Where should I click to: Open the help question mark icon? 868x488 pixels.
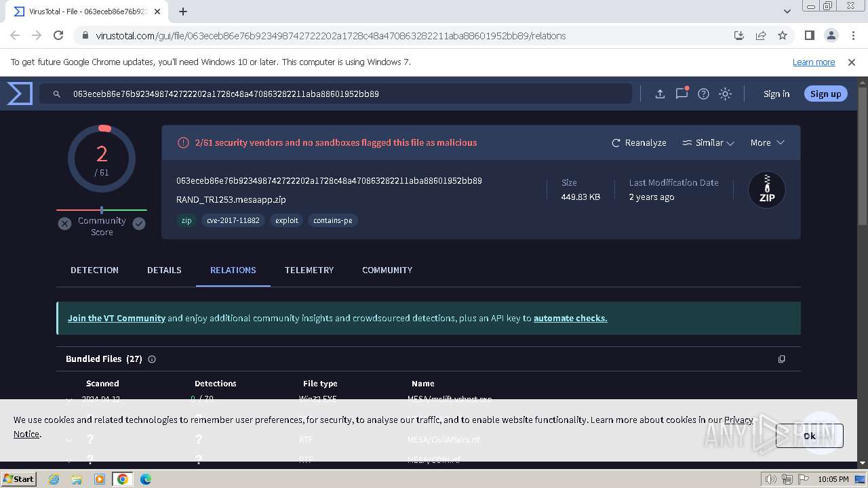[x=704, y=94]
